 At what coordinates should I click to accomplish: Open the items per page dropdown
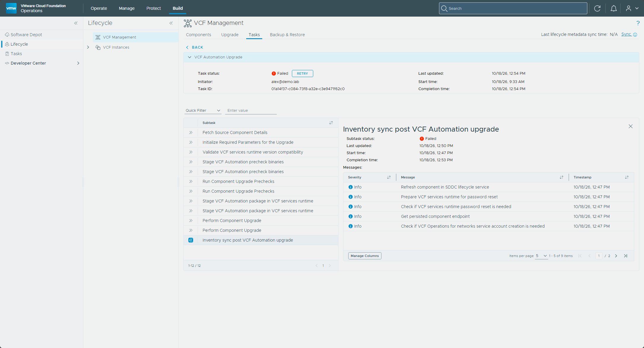coord(541,256)
